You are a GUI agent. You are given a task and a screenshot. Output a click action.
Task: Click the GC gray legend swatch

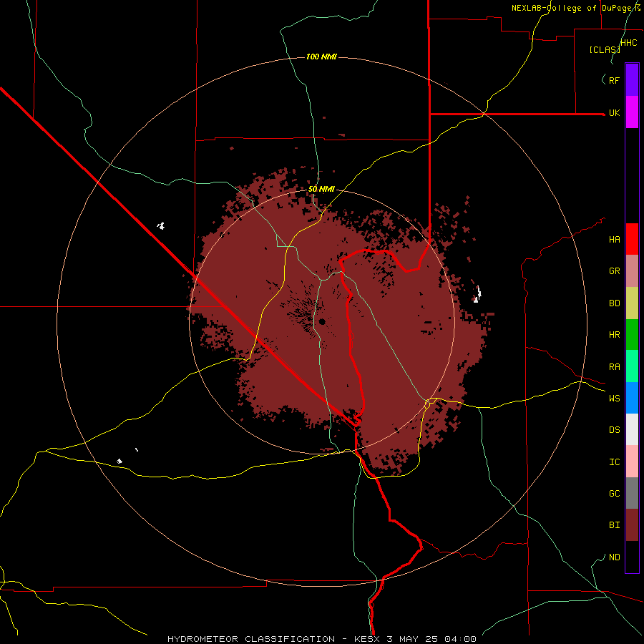pos(632,493)
